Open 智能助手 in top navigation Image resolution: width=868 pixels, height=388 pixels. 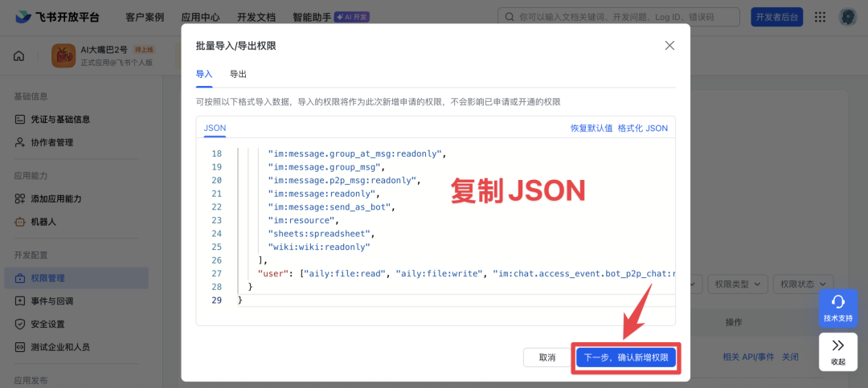(312, 17)
